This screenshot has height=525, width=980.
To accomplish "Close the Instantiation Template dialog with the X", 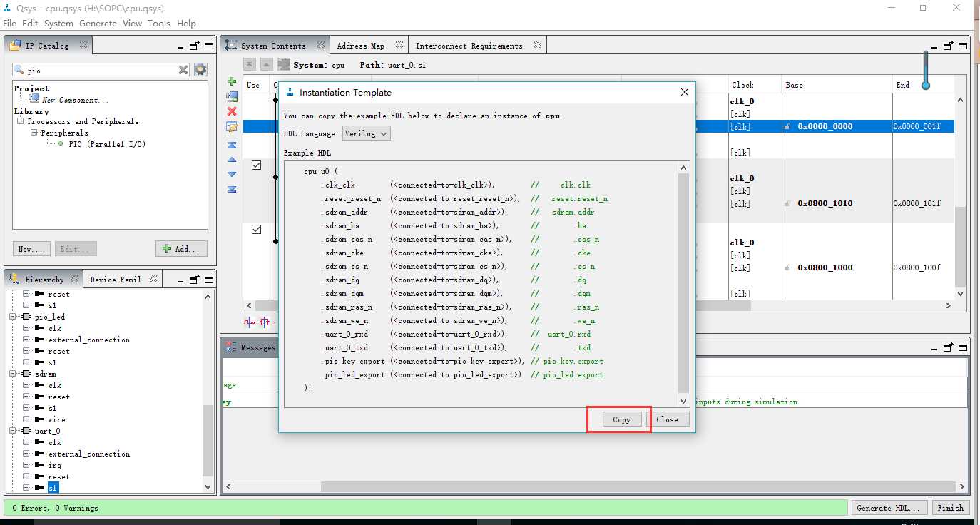I will [x=685, y=92].
